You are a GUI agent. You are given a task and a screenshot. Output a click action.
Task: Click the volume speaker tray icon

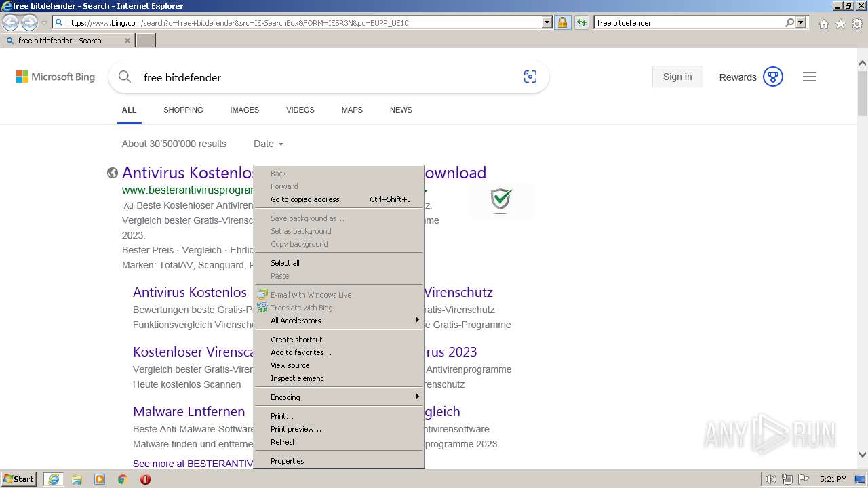tap(771, 479)
